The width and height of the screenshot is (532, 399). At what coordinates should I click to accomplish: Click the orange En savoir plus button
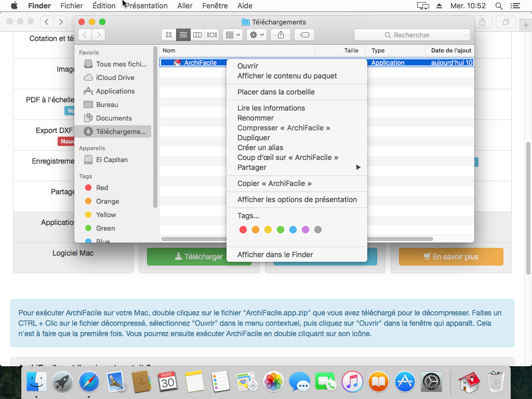click(x=451, y=257)
